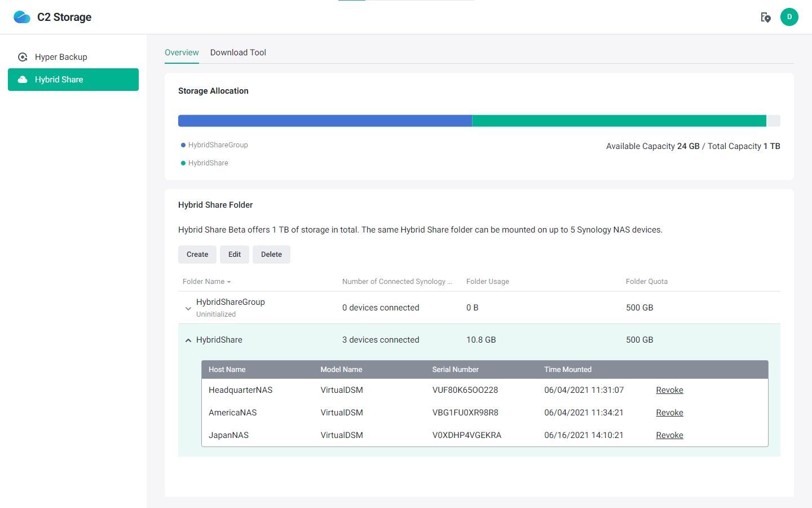Screen dimensions: 812x508
Task: Click mount time 06/04/2021 11:31:07
Action: tap(584, 390)
